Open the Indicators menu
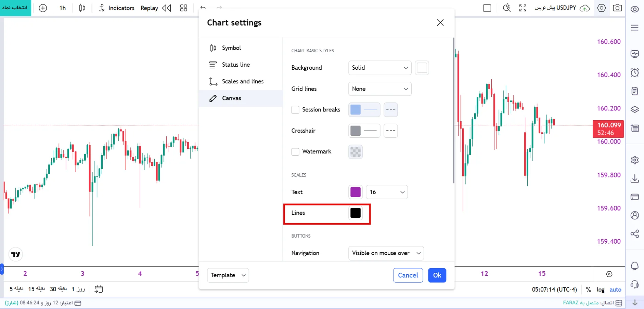Viewport: 644px width, 309px height. click(x=116, y=8)
